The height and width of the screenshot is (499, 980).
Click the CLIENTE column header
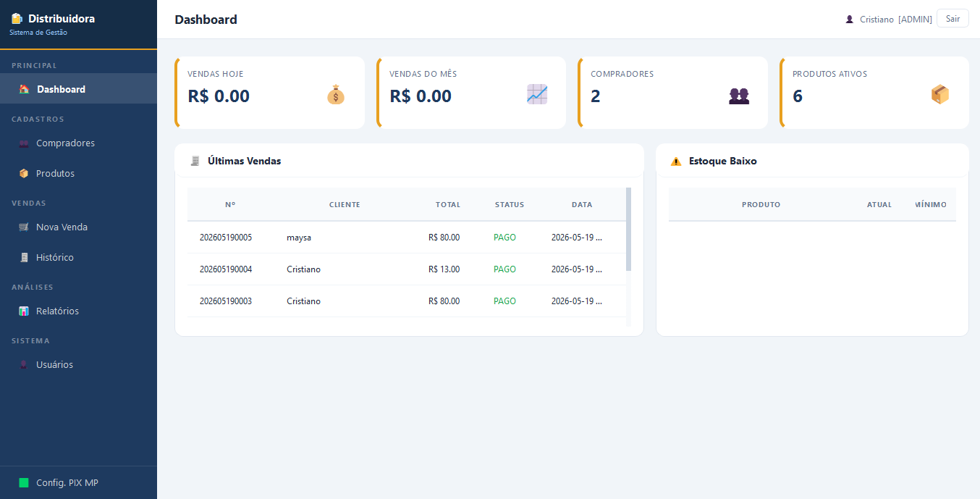coord(345,205)
